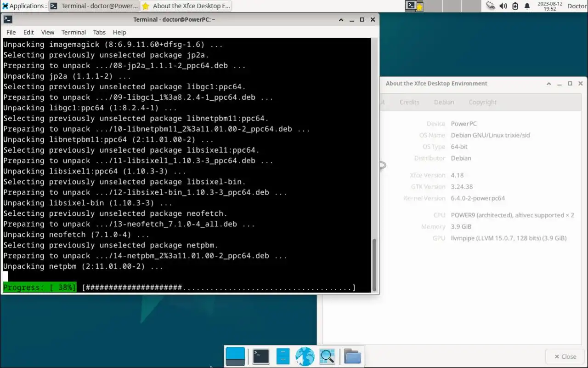The width and height of the screenshot is (588, 368).
Task: Click the Show Desktop dock icon
Action: click(235, 356)
